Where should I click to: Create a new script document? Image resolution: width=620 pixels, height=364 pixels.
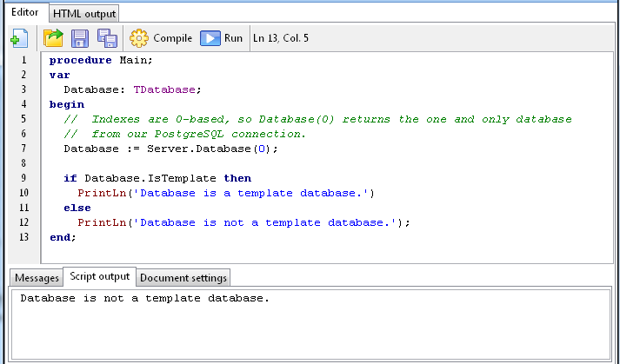[x=19, y=38]
